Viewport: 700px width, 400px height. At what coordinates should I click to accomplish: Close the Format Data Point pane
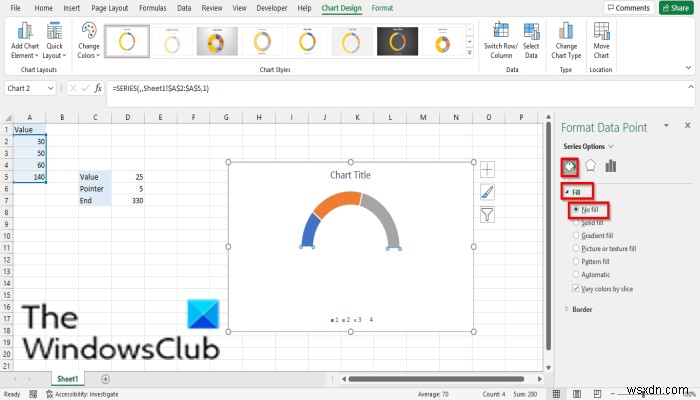(x=688, y=126)
